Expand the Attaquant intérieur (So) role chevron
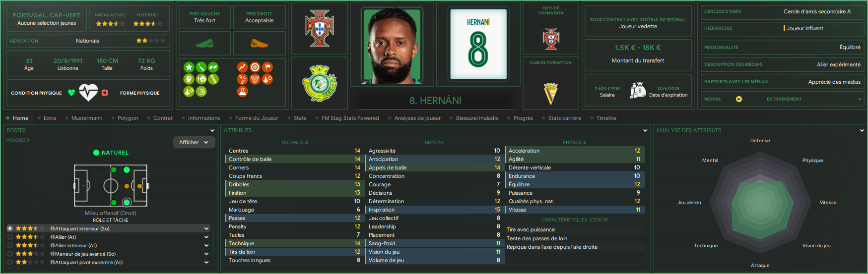 pyautogui.click(x=206, y=228)
